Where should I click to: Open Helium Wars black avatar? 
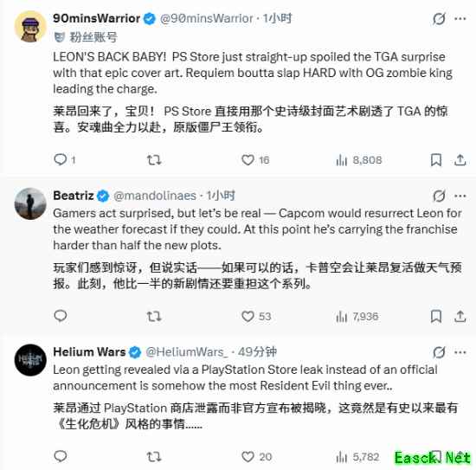point(30,360)
